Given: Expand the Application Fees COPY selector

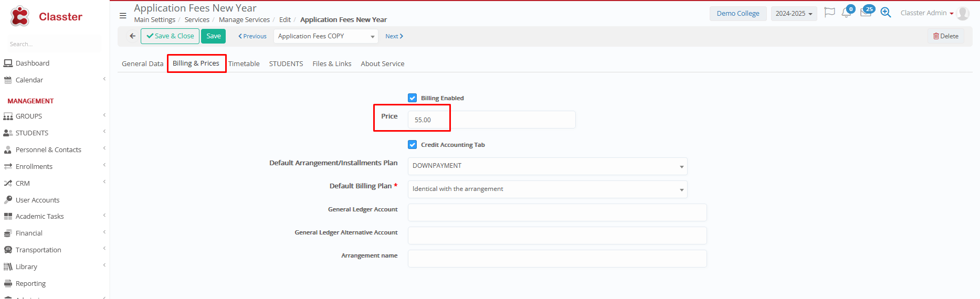Looking at the screenshot, I should [x=325, y=36].
